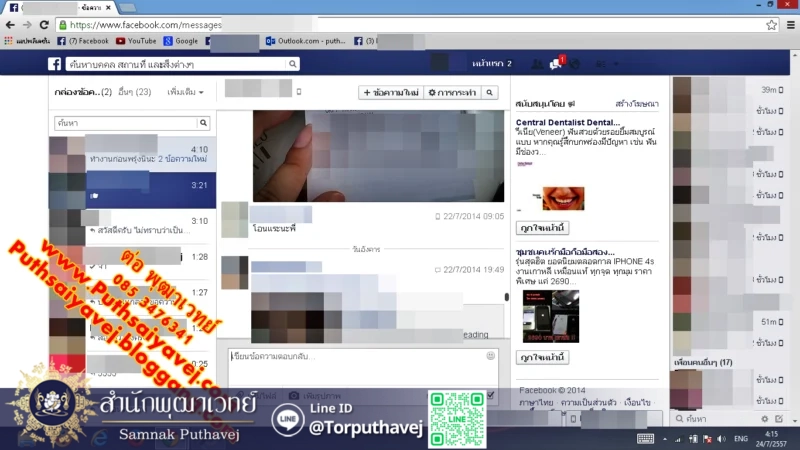Open the 'การกระทำ' gear actions dropdown
This screenshot has width=800, height=450.
coord(451,92)
